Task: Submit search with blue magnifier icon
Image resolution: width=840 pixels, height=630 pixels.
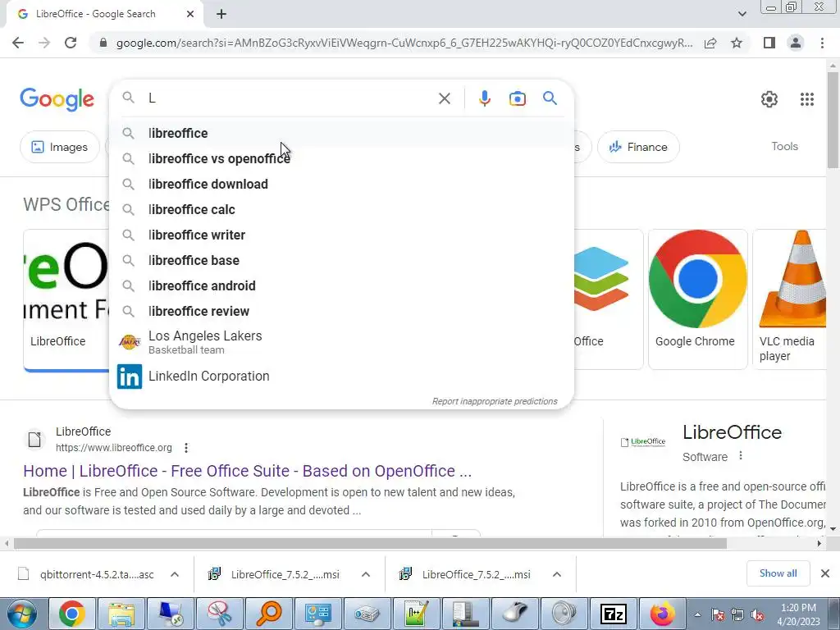Action: (x=550, y=98)
